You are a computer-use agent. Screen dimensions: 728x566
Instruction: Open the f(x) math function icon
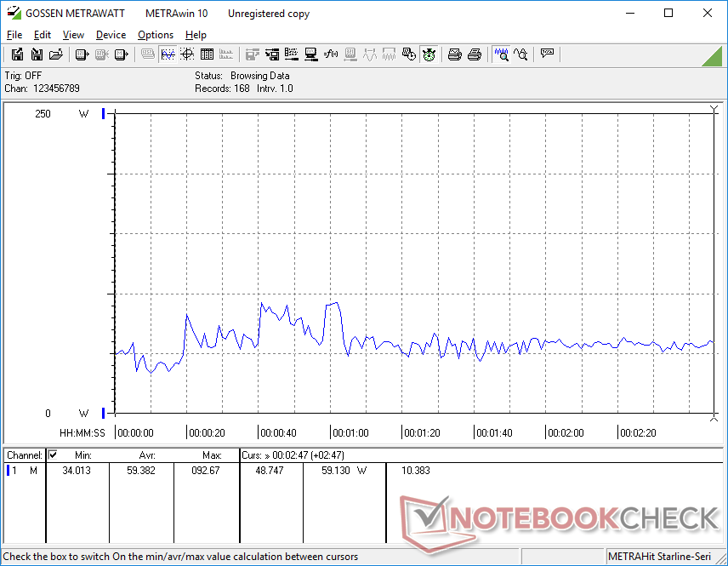pyautogui.click(x=331, y=54)
